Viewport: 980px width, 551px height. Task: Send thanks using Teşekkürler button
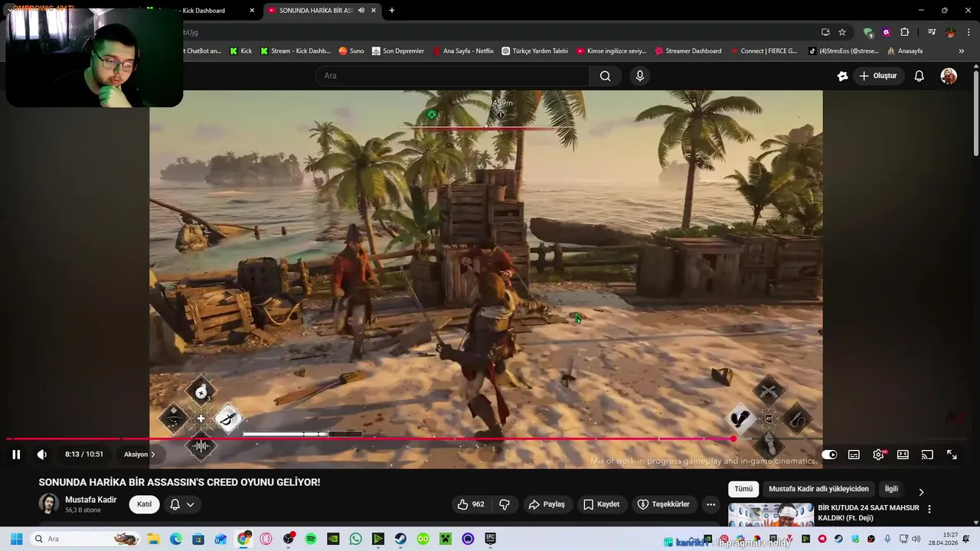click(x=664, y=504)
